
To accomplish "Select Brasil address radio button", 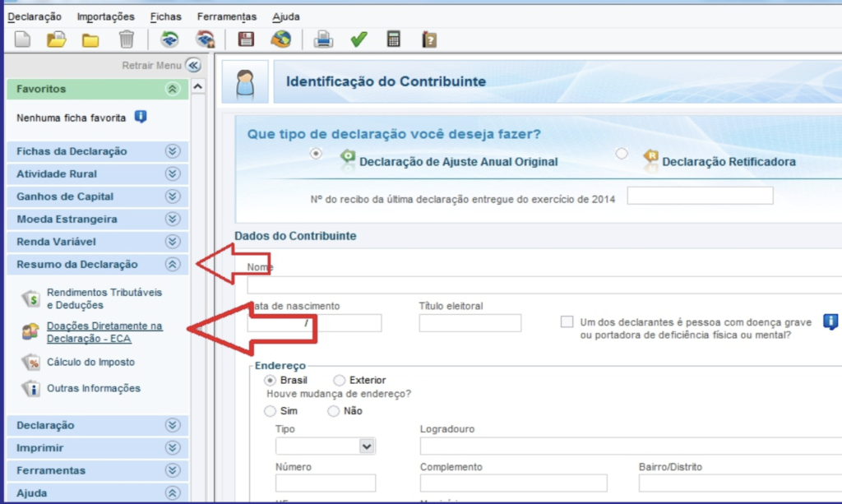I will click(x=270, y=380).
